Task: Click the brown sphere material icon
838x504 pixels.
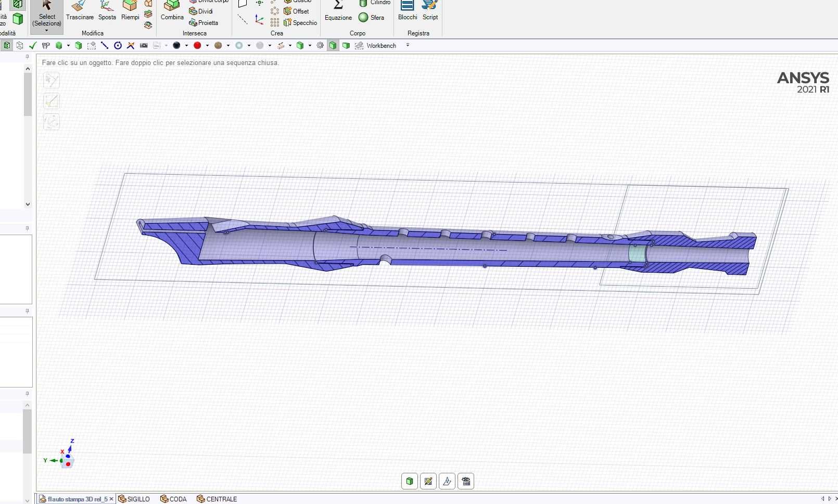Action: tap(218, 46)
